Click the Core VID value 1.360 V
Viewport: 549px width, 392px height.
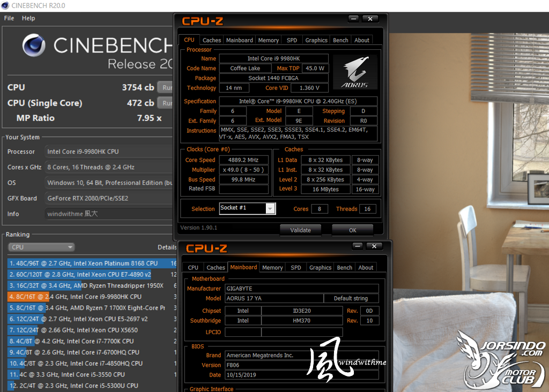click(x=309, y=88)
